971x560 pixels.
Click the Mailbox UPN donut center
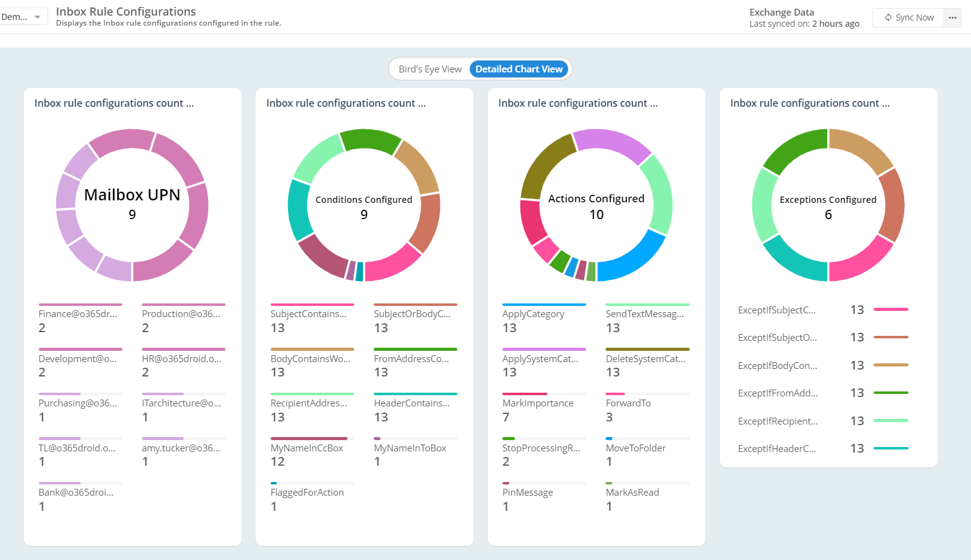click(x=132, y=204)
